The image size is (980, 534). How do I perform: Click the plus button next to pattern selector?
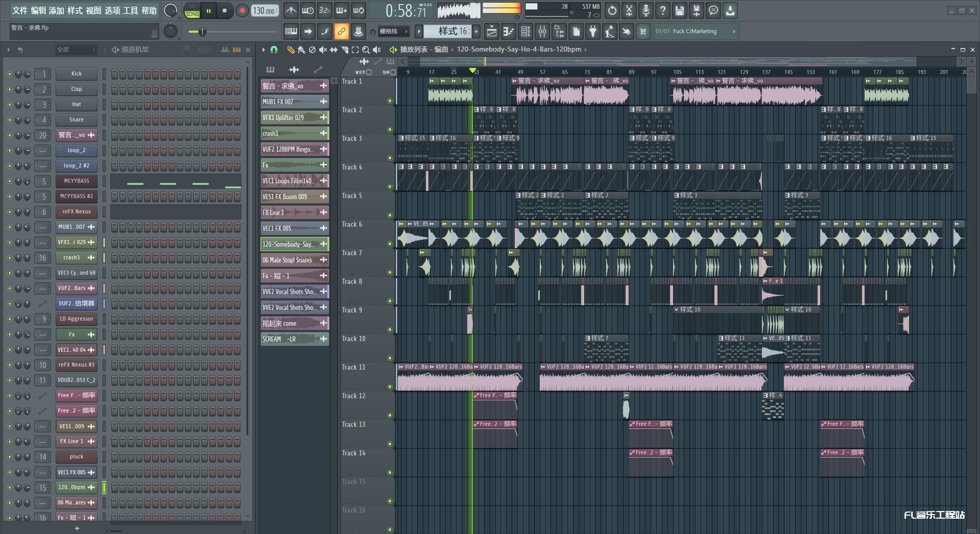pyautogui.click(x=476, y=32)
